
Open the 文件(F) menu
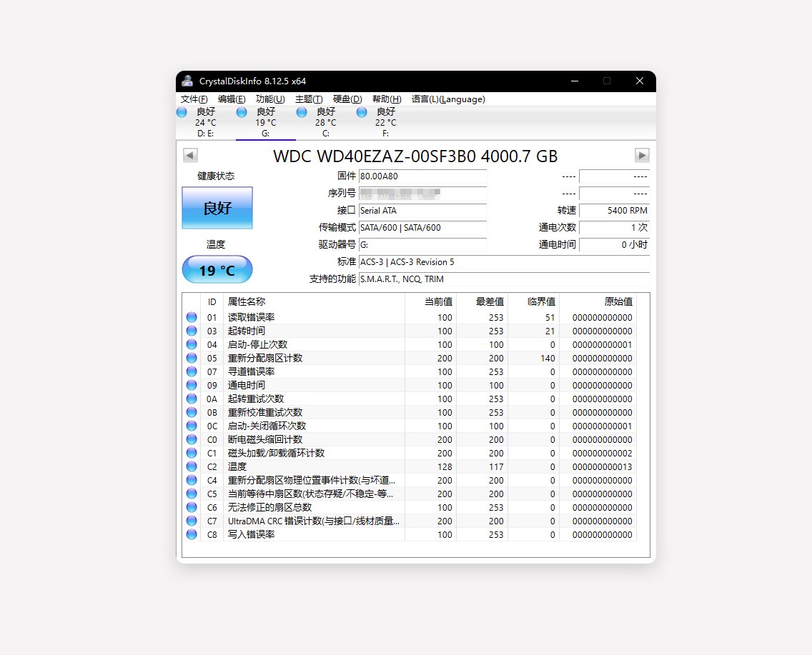pyautogui.click(x=193, y=99)
